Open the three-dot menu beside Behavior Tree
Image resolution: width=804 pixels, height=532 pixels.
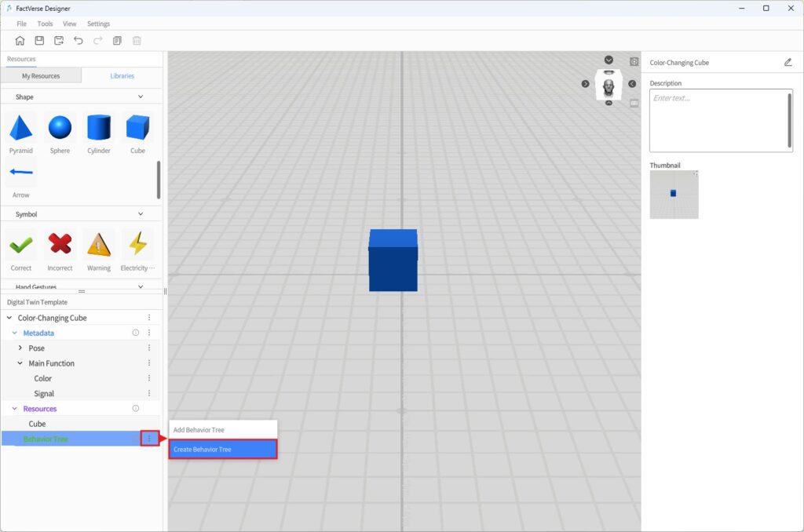click(149, 439)
